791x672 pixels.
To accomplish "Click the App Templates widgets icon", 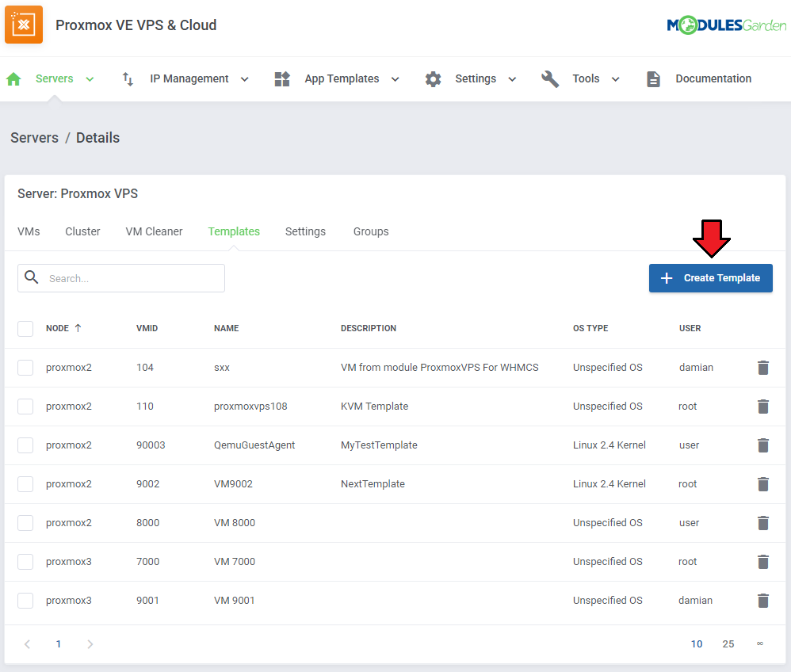I will pyautogui.click(x=282, y=78).
